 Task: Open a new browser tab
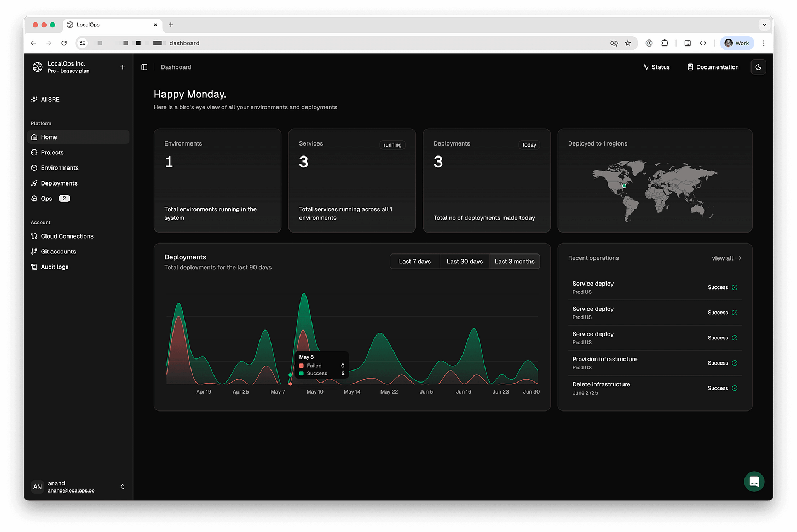[x=171, y=25]
